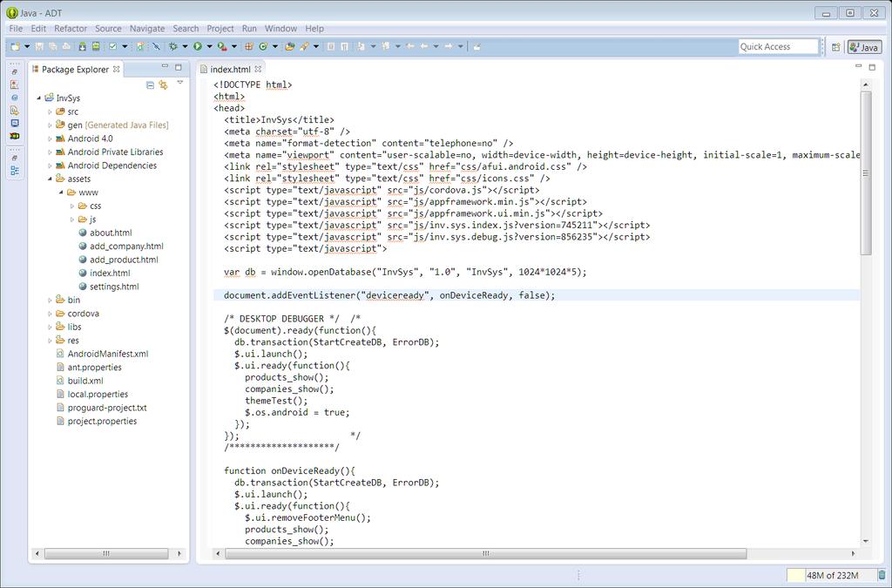Open the Window menu
The image size is (892, 588).
click(280, 29)
